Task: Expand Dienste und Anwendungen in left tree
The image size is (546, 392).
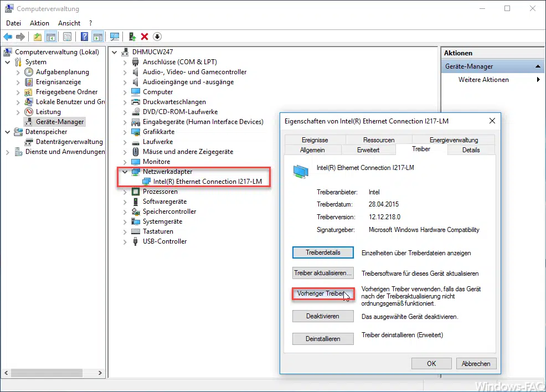Action: point(8,152)
